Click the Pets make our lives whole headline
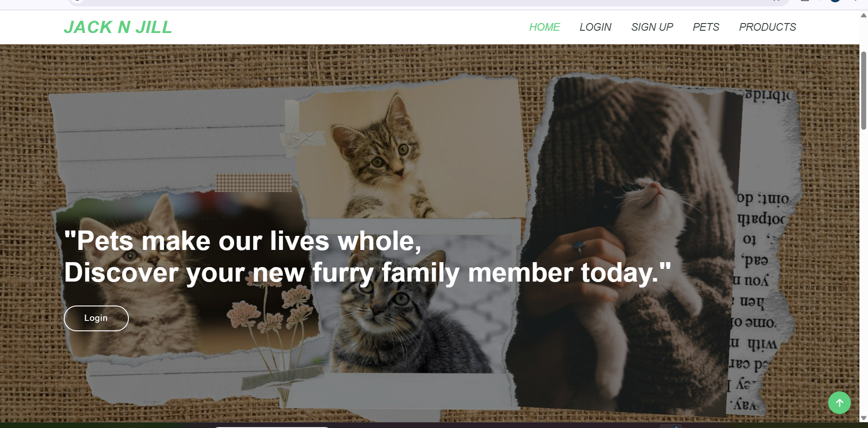The height and width of the screenshot is (428, 868). [243, 241]
